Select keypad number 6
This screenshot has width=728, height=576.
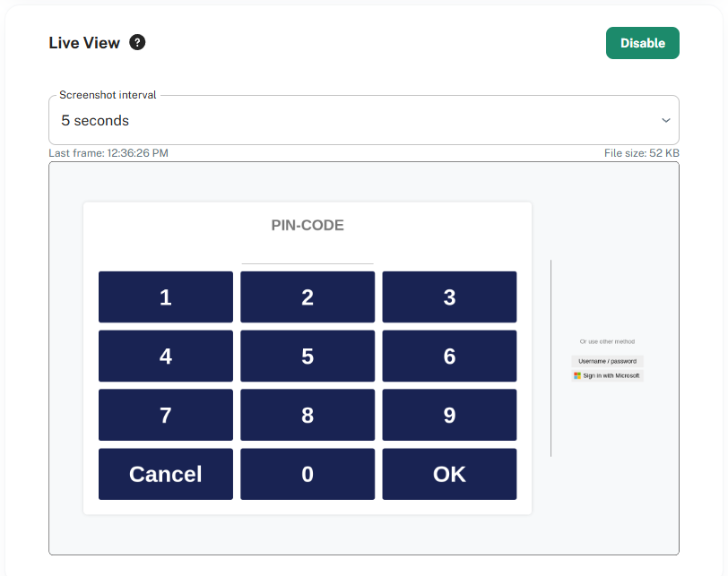[449, 356]
